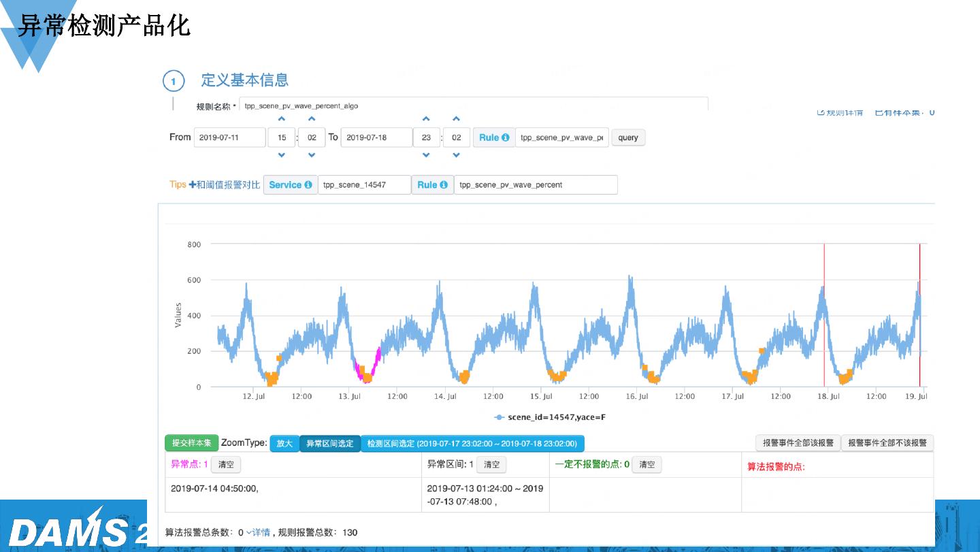Submit the sample set with 提交样本集
The image size is (980, 552).
(x=191, y=443)
